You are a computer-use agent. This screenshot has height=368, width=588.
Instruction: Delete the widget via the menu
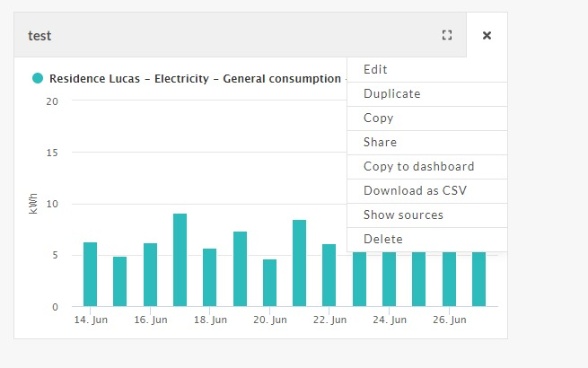[382, 240]
